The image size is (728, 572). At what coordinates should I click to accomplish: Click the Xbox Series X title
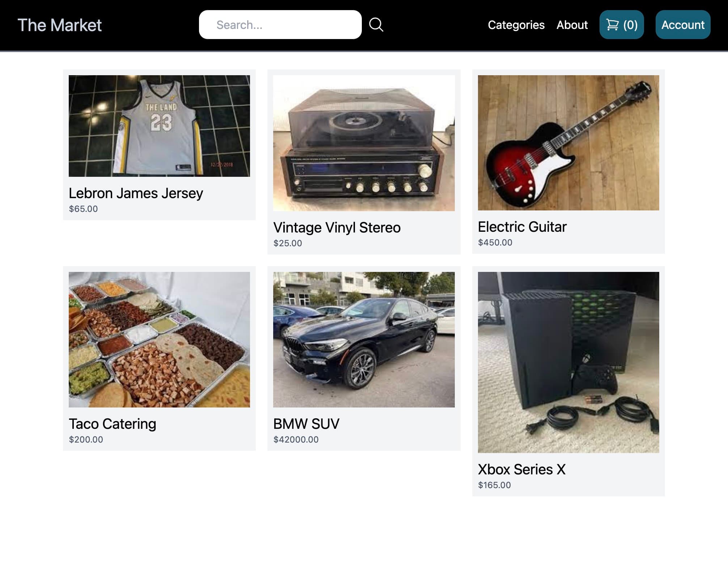[x=521, y=469]
